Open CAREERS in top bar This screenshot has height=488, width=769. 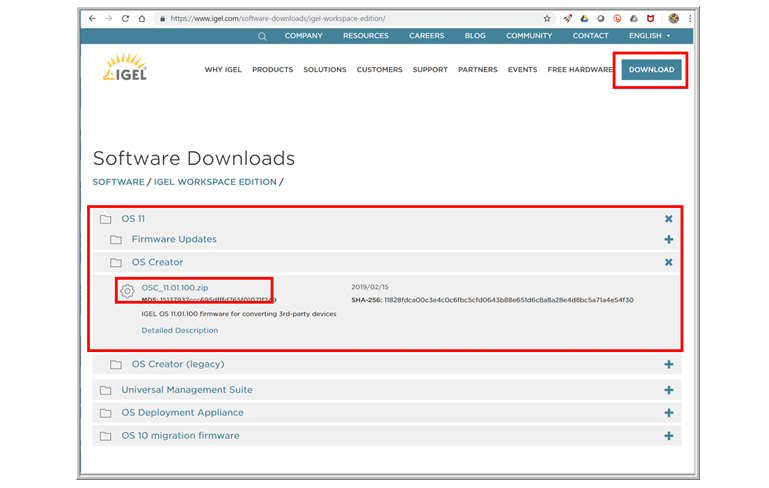point(427,36)
